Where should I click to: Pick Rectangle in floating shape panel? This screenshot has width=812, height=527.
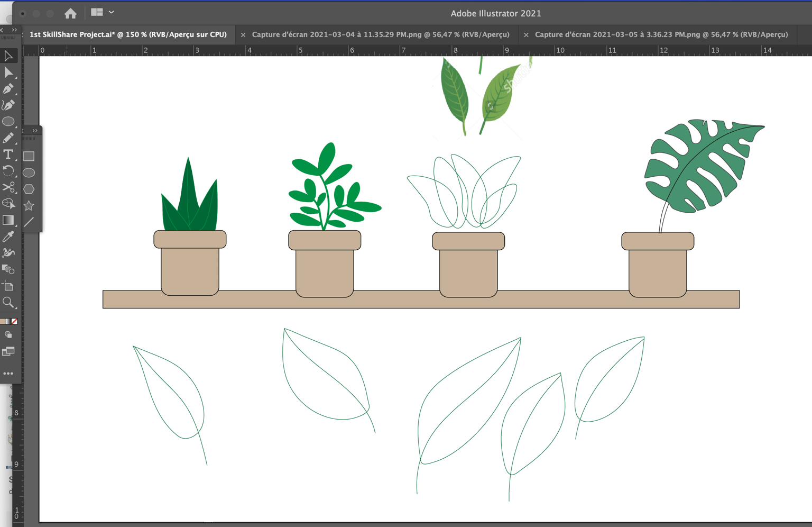point(29,156)
